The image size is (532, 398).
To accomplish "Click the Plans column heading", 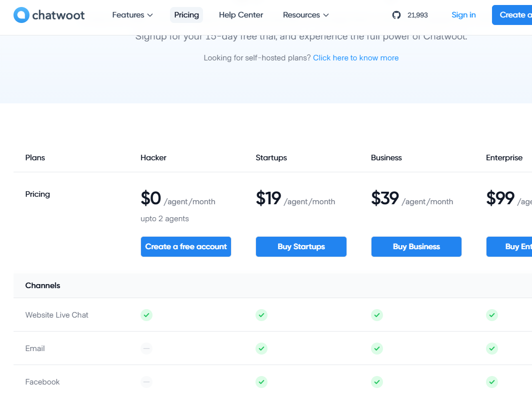I will [35, 158].
